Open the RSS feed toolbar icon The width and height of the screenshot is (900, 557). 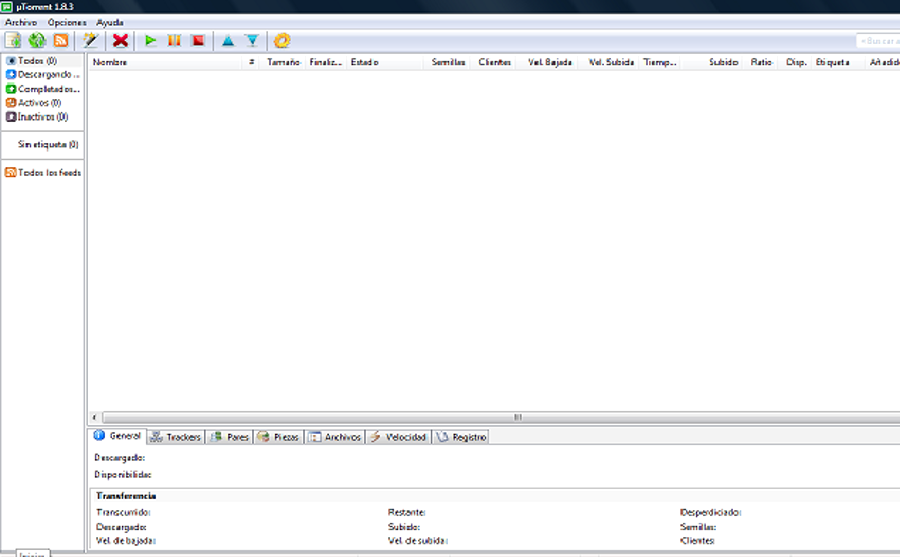tap(61, 41)
